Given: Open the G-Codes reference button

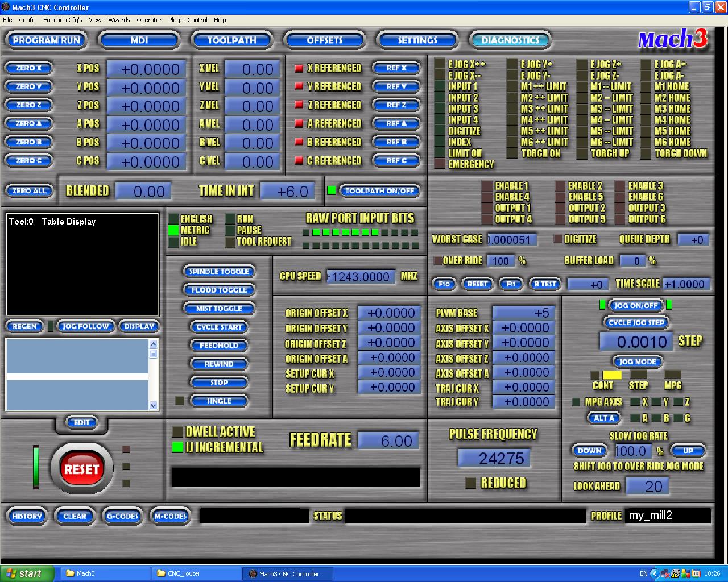Looking at the screenshot, I should pyautogui.click(x=123, y=516).
